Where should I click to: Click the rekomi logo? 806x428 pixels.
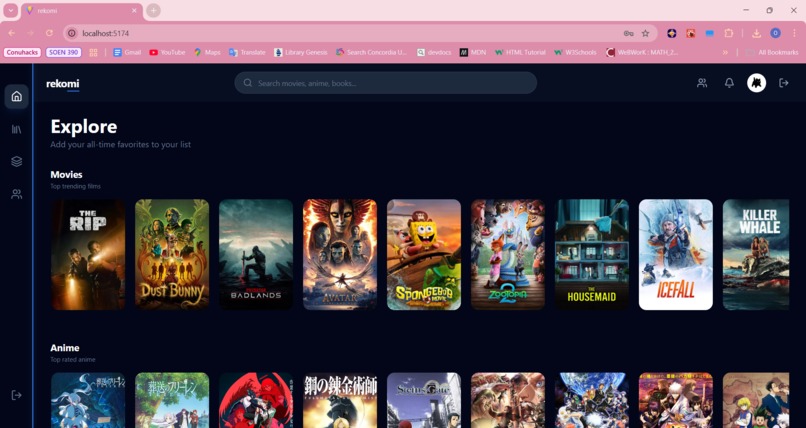point(63,83)
